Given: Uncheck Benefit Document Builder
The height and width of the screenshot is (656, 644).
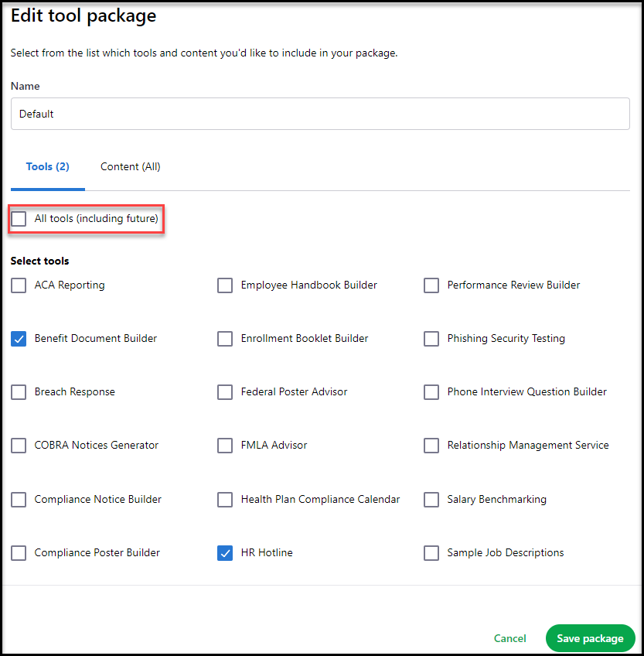Looking at the screenshot, I should tap(19, 339).
